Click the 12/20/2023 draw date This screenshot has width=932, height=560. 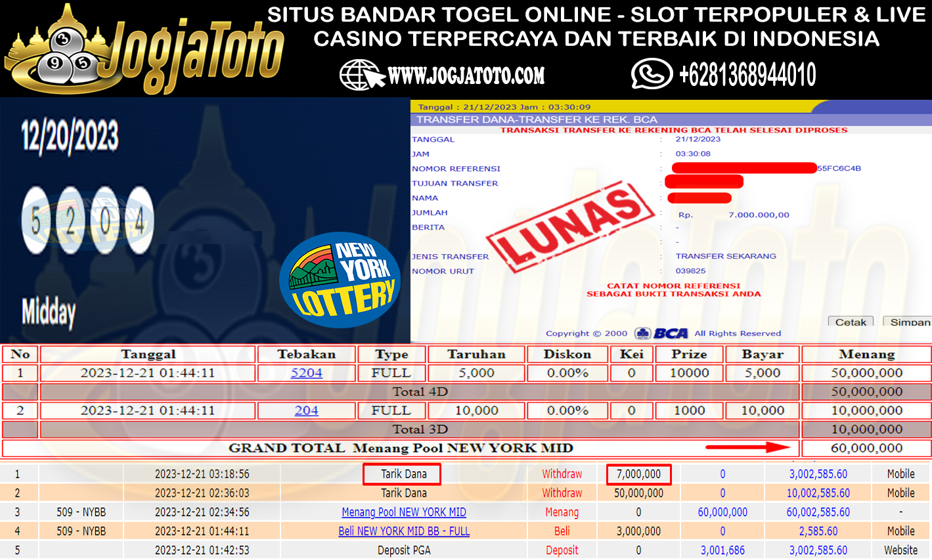coord(70,137)
